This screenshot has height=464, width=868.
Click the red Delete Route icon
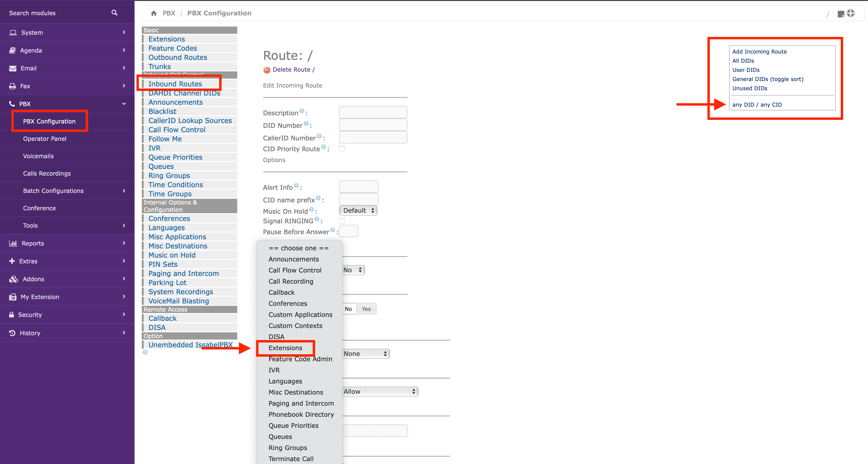tap(266, 70)
